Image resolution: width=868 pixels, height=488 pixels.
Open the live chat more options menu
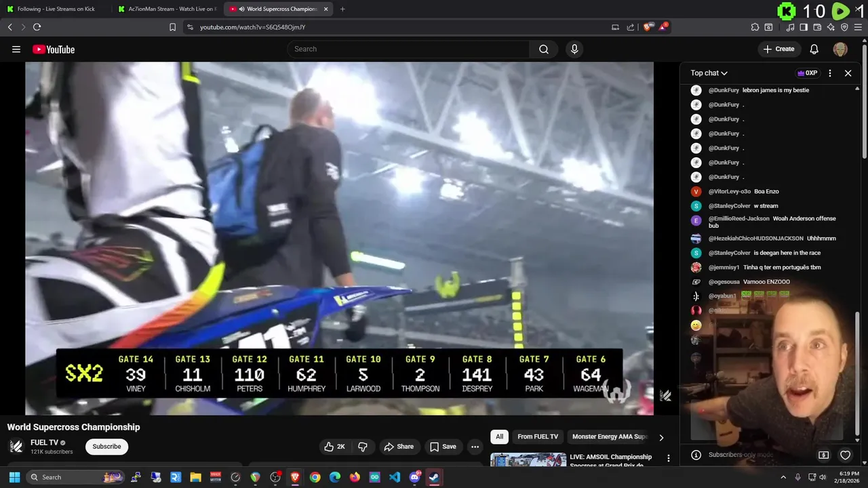830,73
